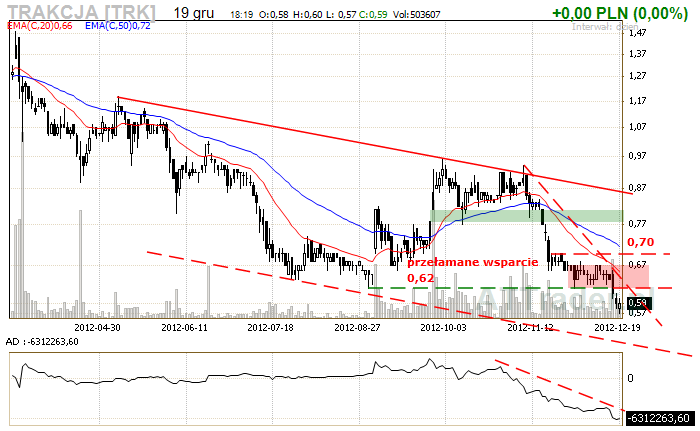The width and height of the screenshot is (700, 431).
Task: Click the 0 level on AD axis
Action: coord(630,378)
